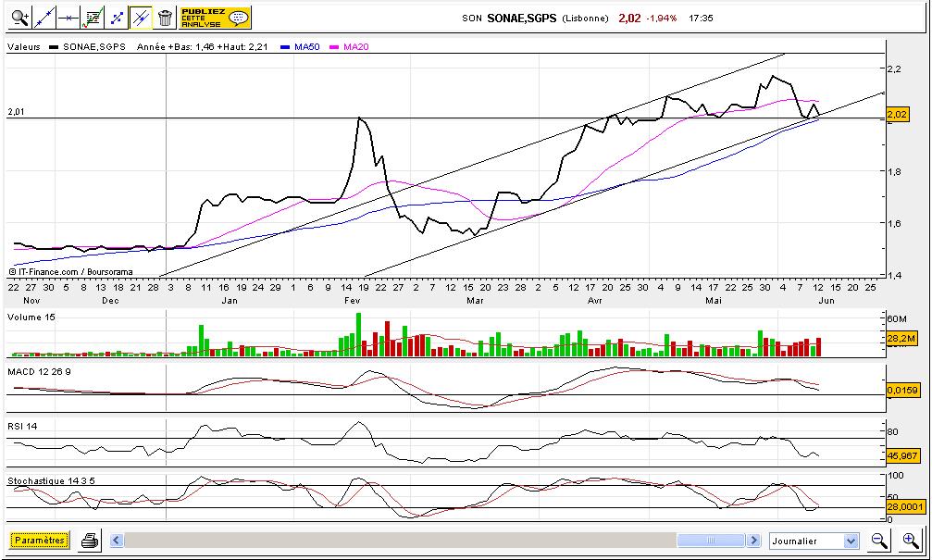The image size is (932, 560).
Task: Click the left scrollbar arrow
Action: 117,541
